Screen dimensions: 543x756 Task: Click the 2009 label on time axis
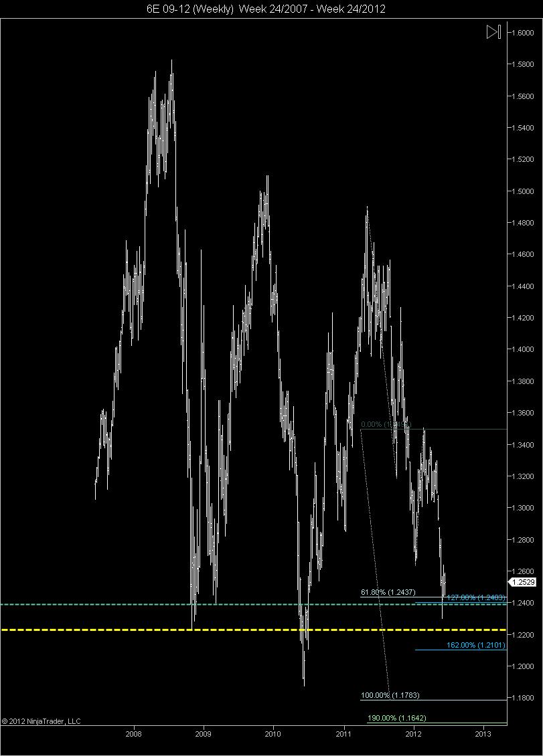click(x=203, y=734)
